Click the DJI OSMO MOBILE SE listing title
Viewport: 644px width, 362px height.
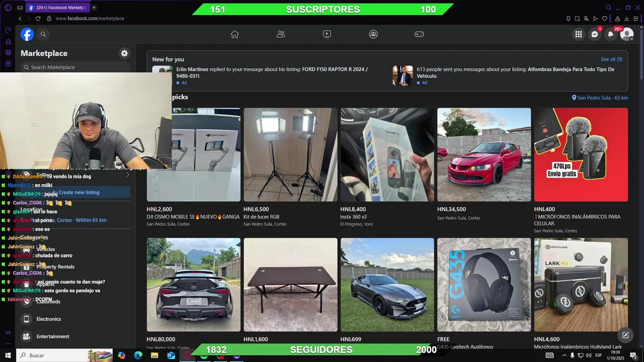[x=193, y=217]
